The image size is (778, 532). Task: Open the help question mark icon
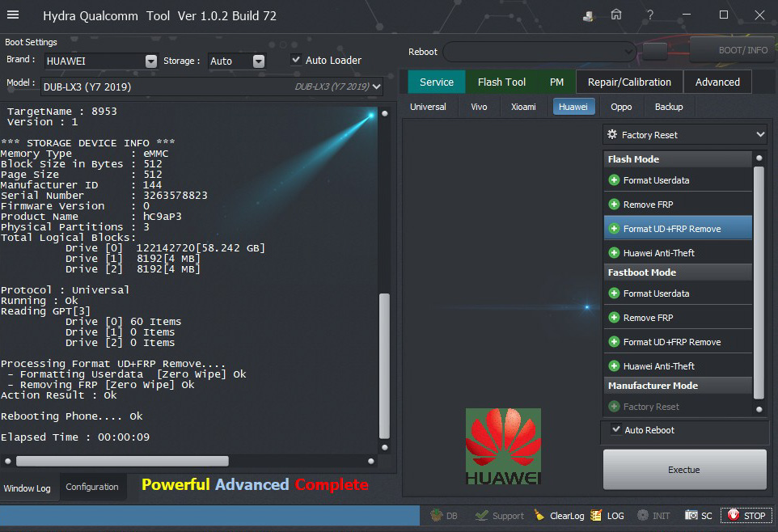(650, 15)
